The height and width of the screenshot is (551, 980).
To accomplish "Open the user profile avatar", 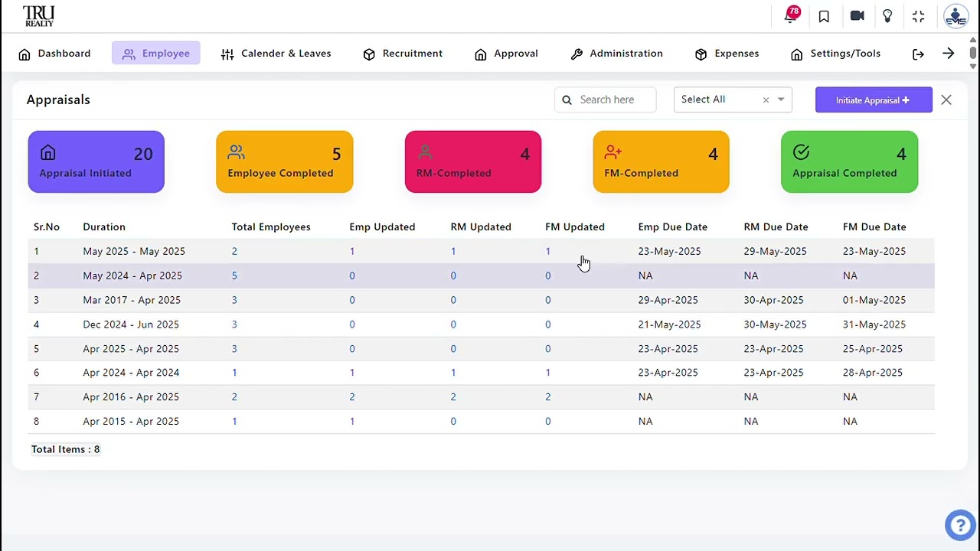I will [x=955, y=16].
